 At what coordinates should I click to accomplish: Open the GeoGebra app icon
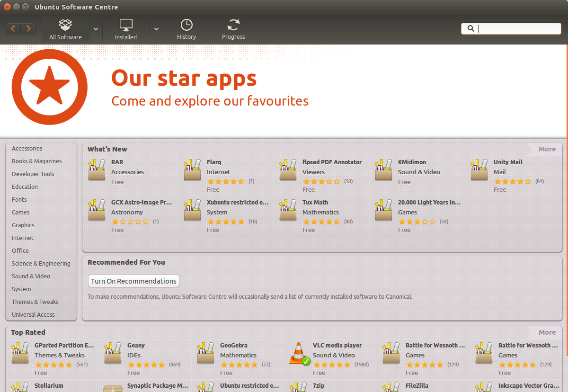[206, 353]
